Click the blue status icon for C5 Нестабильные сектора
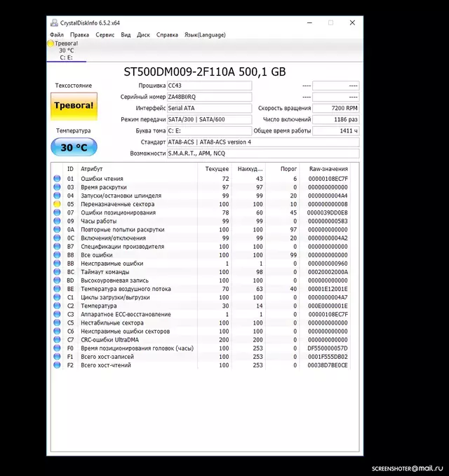Image resolution: width=449 pixels, height=476 pixels. [57, 322]
